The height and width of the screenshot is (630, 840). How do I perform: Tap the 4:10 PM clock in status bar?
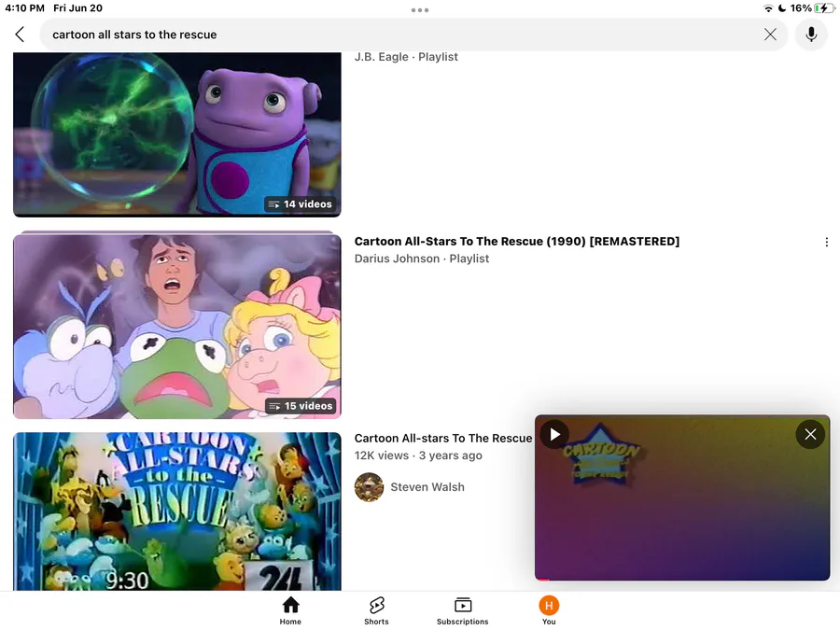[24, 8]
